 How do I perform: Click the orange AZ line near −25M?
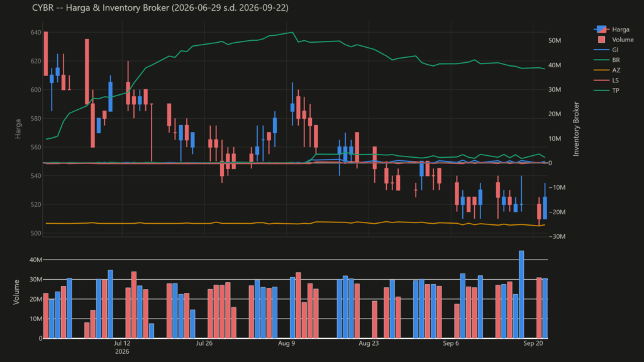296,223
